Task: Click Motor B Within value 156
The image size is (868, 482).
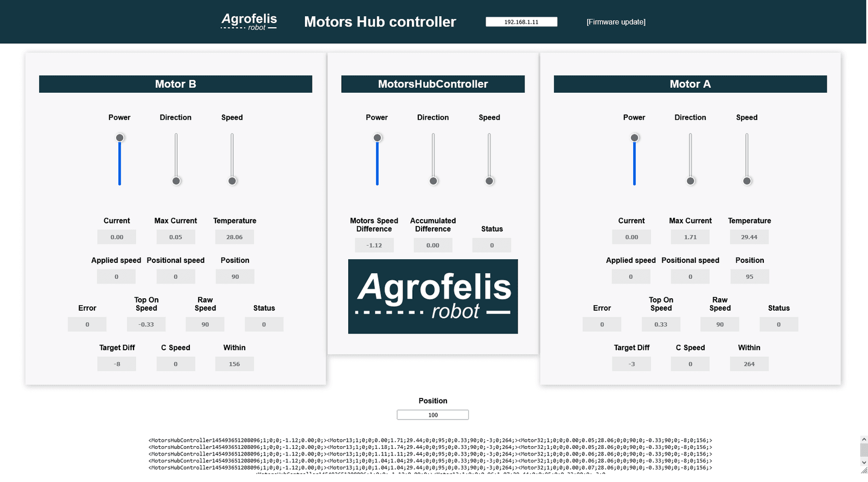Action: 234,364
